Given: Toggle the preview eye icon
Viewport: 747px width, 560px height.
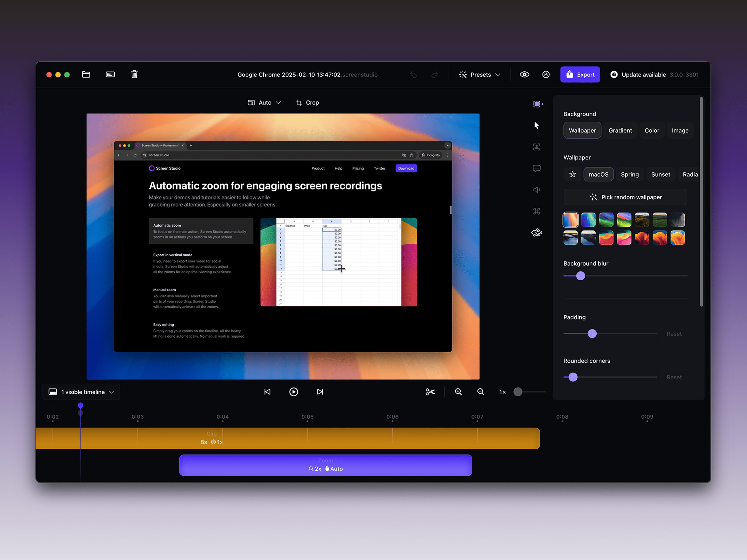Looking at the screenshot, I should [525, 75].
